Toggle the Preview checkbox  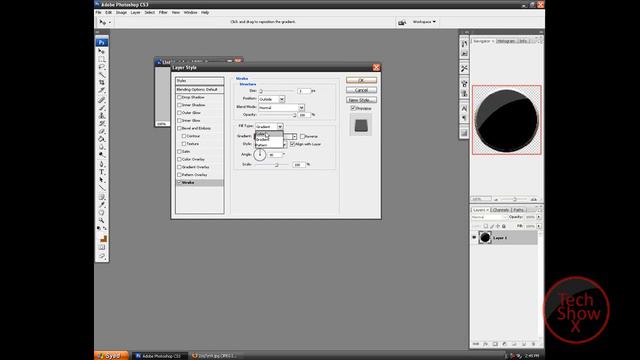click(353, 108)
